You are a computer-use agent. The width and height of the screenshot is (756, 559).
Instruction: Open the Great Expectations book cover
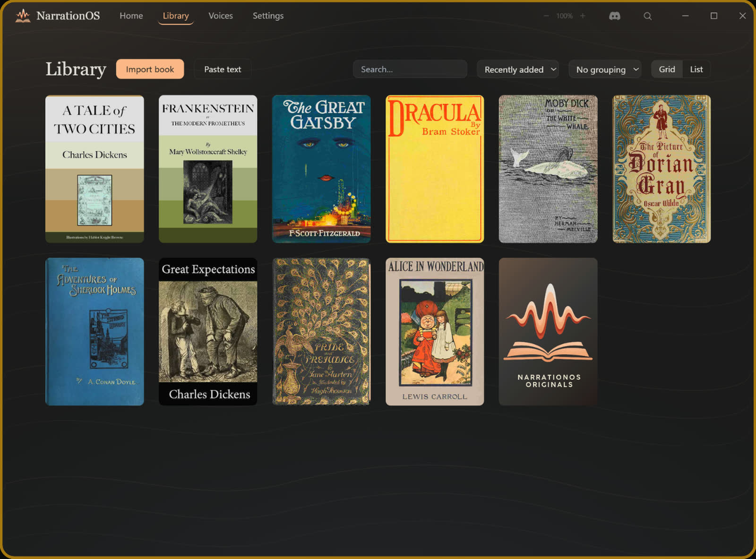[208, 332]
